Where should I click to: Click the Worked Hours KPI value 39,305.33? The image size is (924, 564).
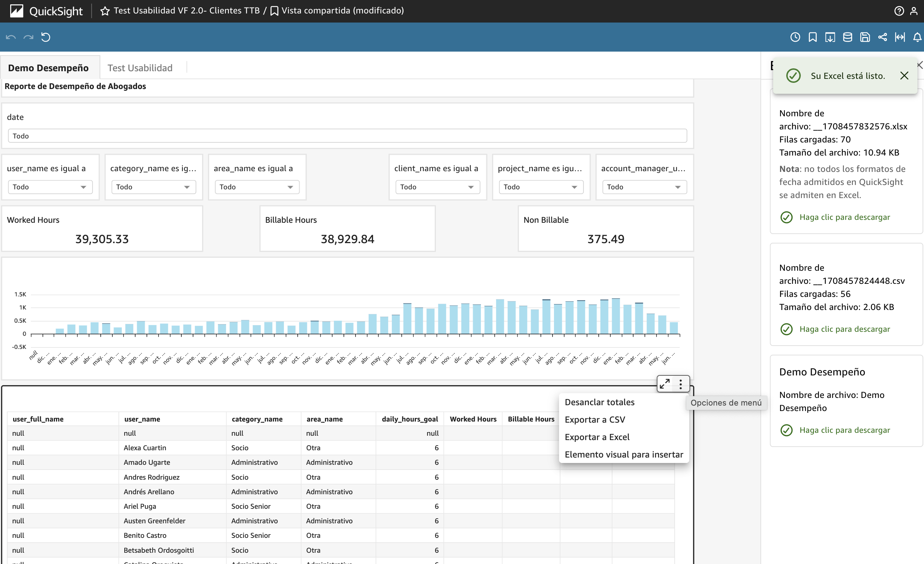[102, 239]
